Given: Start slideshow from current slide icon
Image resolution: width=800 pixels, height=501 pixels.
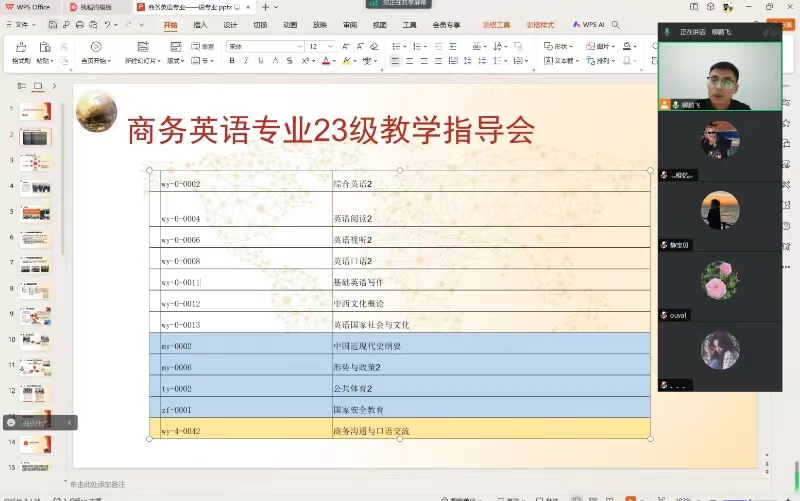Looking at the screenshot, I should pyautogui.click(x=95, y=47).
